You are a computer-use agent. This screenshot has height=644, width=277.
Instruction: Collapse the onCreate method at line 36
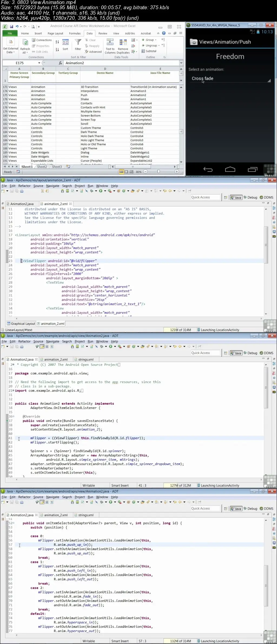[14, 416]
